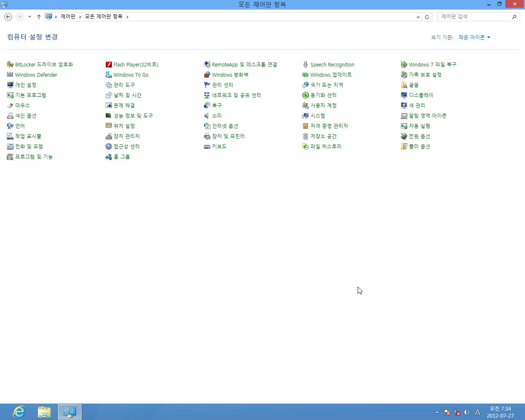Open the 접근성 센터 icon
The image size is (525, 420).
[x=109, y=146]
